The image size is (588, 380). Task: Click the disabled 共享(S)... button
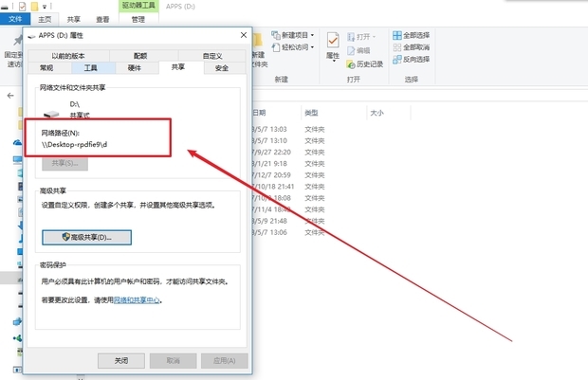tap(64, 163)
